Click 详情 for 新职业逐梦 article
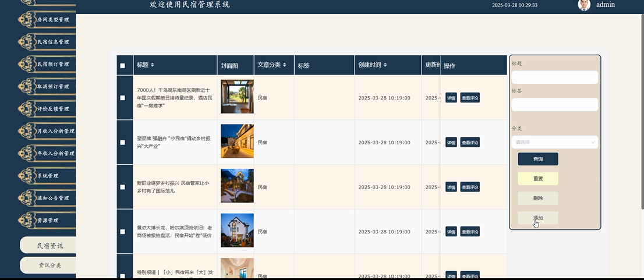Image resolution: width=644 pixels, height=280 pixels. tap(451, 187)
